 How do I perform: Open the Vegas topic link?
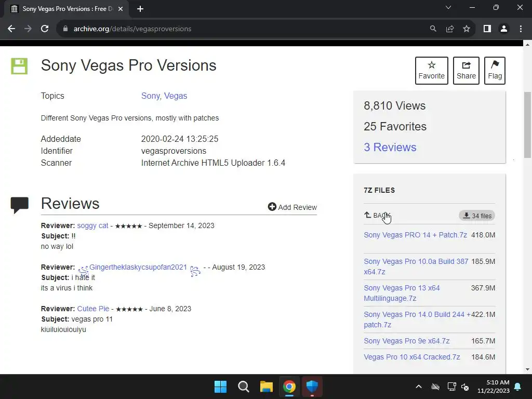pos(176,96)
